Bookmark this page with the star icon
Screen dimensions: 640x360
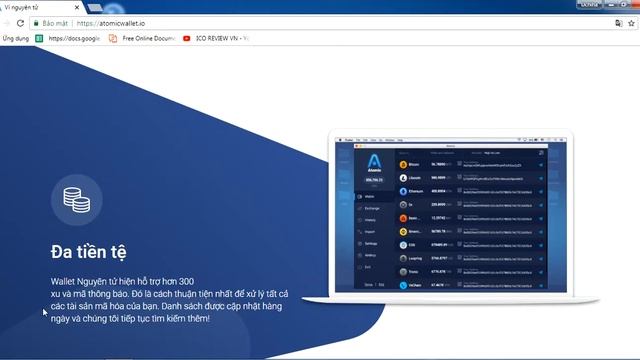point(631,23)
